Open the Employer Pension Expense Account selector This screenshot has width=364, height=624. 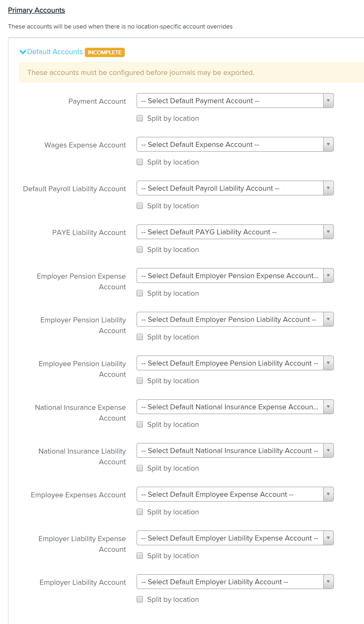point(235,276)
